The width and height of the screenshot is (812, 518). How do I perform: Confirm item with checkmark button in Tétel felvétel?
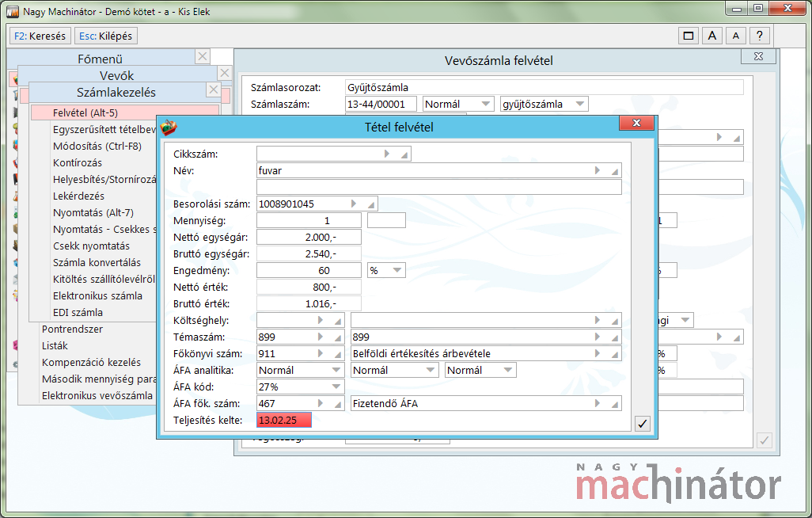point(642,424)
